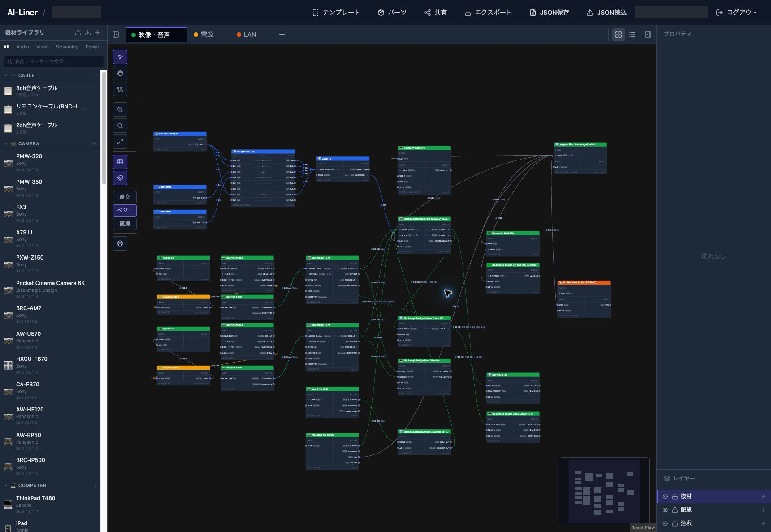Hide the 注釈 layer
The width and height of the screenshot is (771, 532).
click(x=665, y=523)
